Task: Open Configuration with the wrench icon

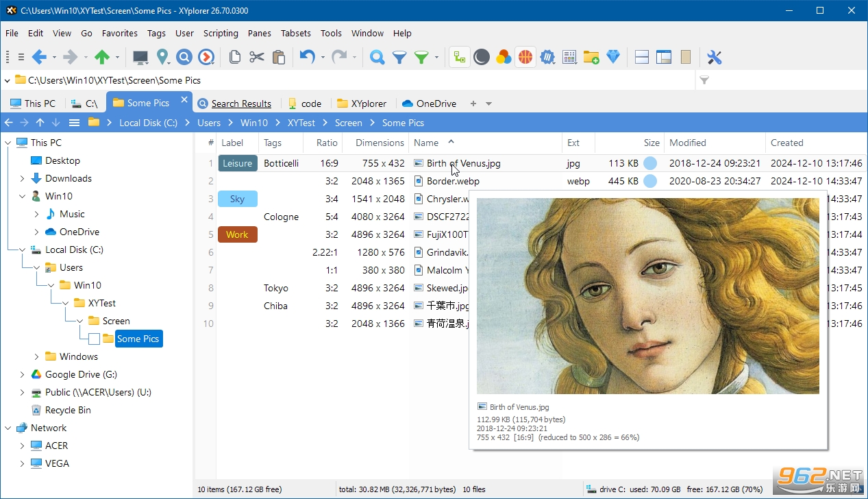Action: 715,57
